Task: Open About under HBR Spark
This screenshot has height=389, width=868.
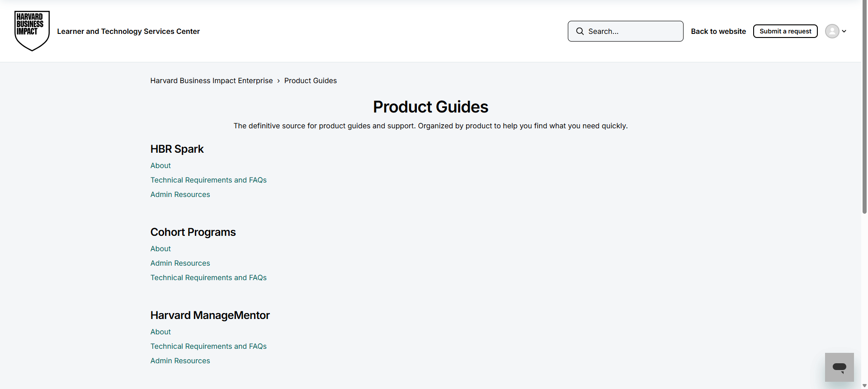Action: (160, 165)
